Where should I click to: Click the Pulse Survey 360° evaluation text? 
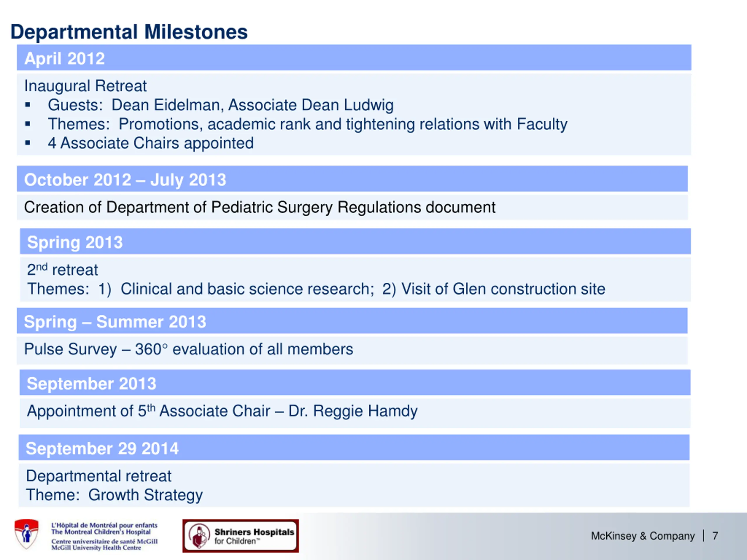click(189, 349)
